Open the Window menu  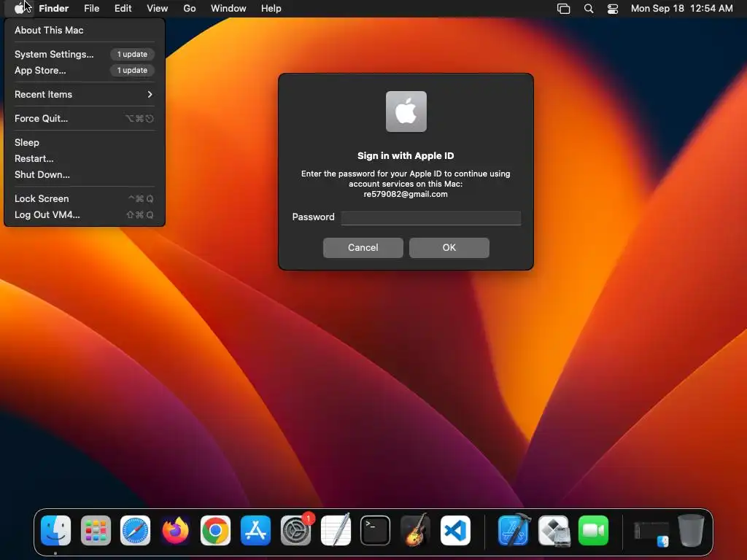[x=228, y=9]
